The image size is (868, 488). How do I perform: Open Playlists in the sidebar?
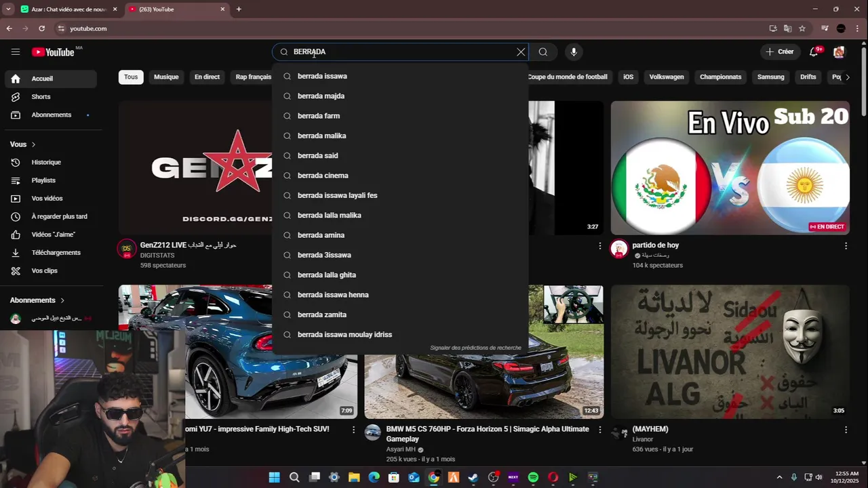click(52, 180)
